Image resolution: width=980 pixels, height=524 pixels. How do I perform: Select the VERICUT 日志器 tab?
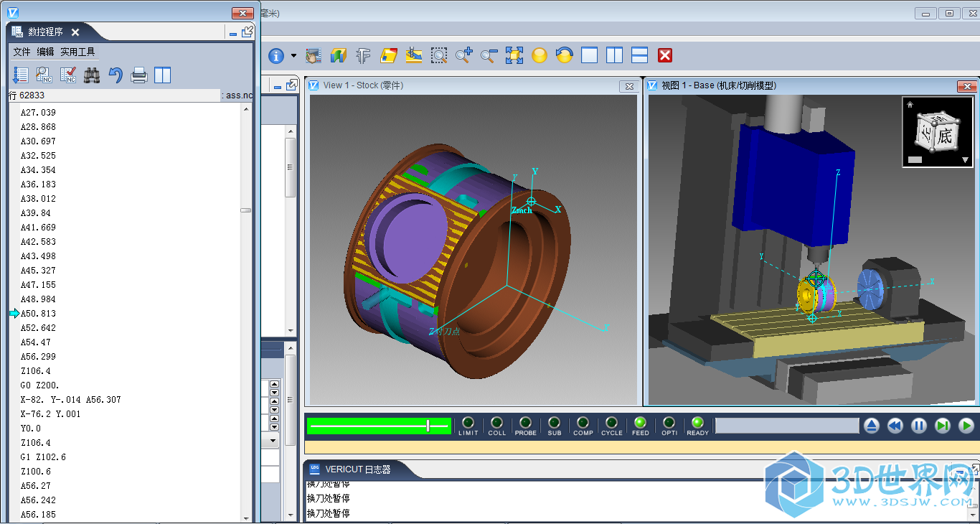coord(358,469)
